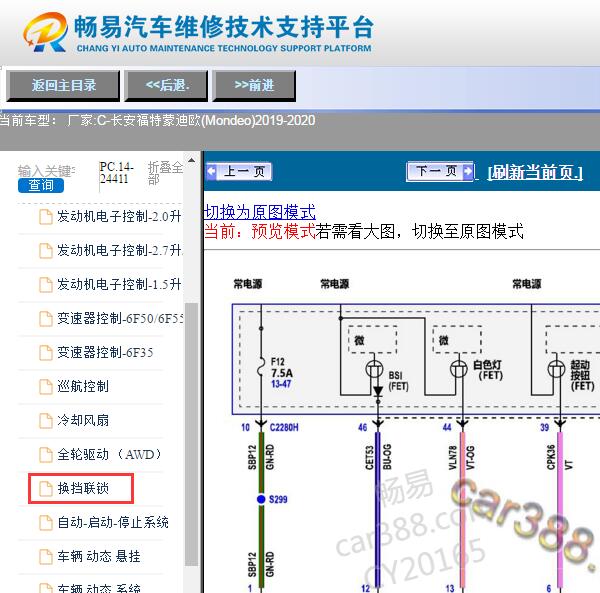The height and width of the screenshot is (593, 600).
Task: Click the F12 7.5A fuse label
Action: (282, 367)
